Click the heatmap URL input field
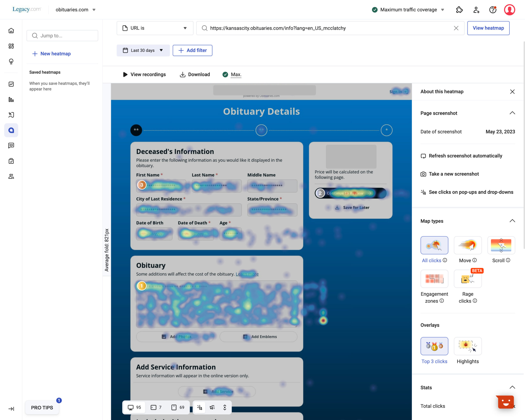 [330, 28]
